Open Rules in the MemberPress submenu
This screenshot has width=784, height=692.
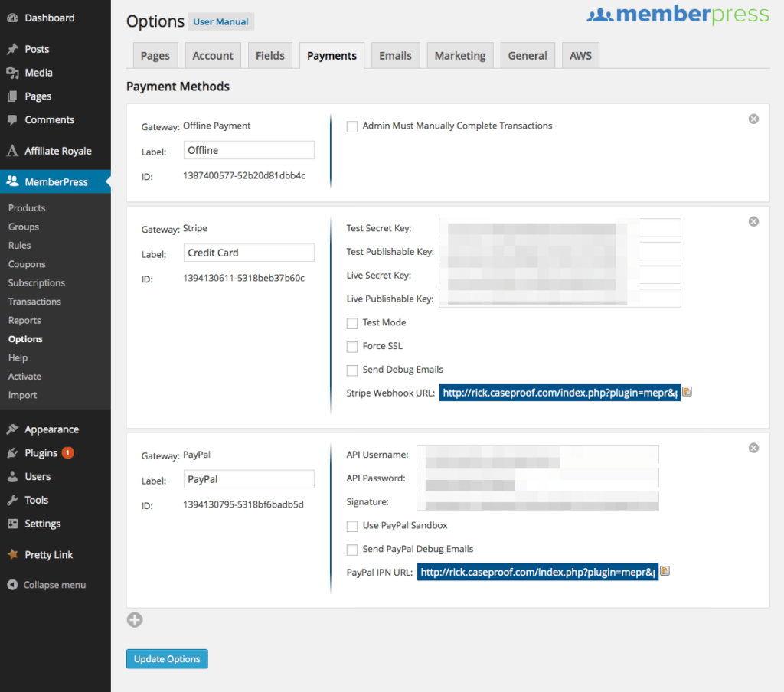click(x=19, y=246)
